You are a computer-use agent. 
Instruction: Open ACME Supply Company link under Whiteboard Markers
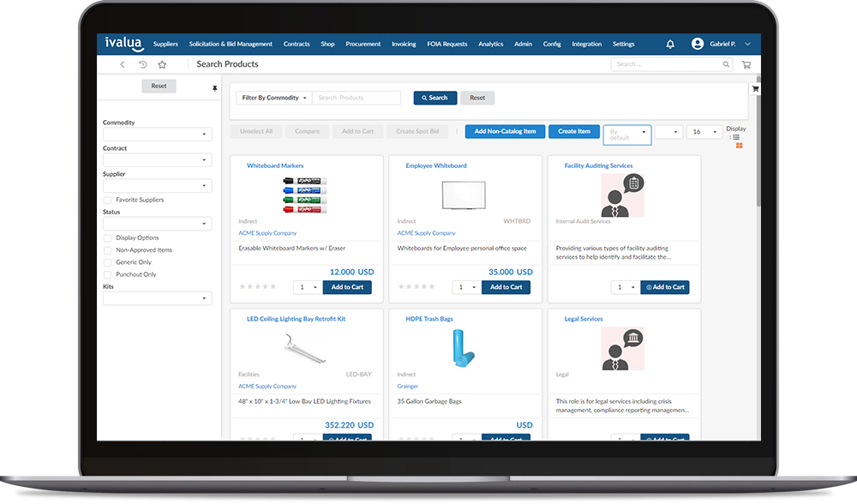click(267, 233)
